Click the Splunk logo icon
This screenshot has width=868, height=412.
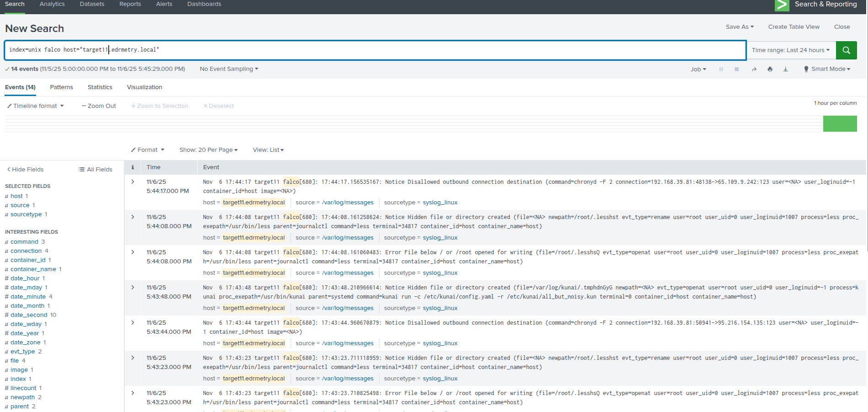tap(782, 5)
